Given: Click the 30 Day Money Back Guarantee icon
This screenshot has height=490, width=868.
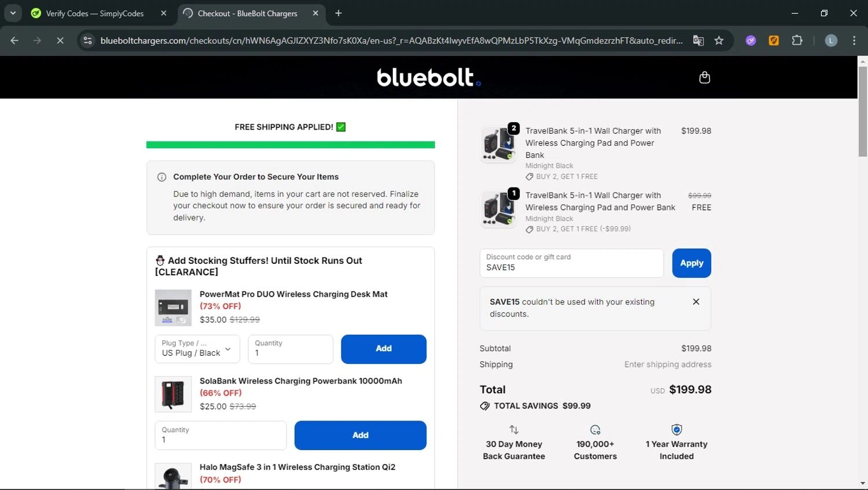Looking at the screenshot, I should [x=514, y=430].
